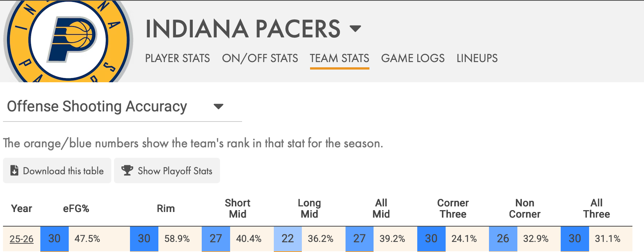Click the All Three column header
Screen dimensions: 644x252
[x=596, y=208]
